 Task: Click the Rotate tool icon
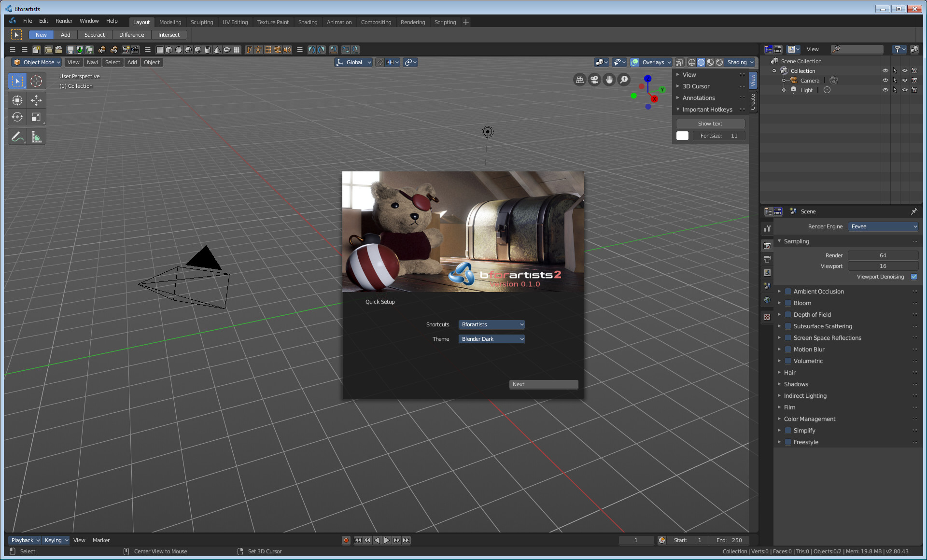[x=18, y=117]
